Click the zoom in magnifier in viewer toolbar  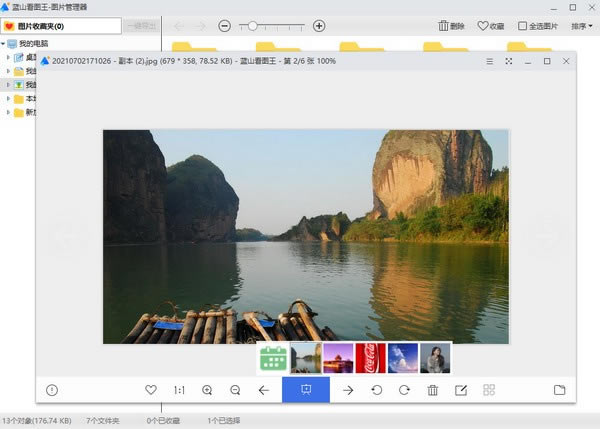point(207,390)
